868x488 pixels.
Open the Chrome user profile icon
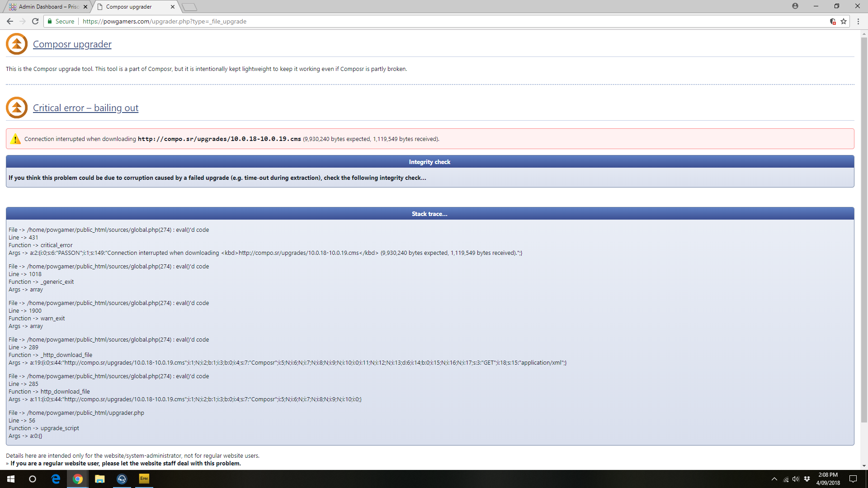[795, 6]
